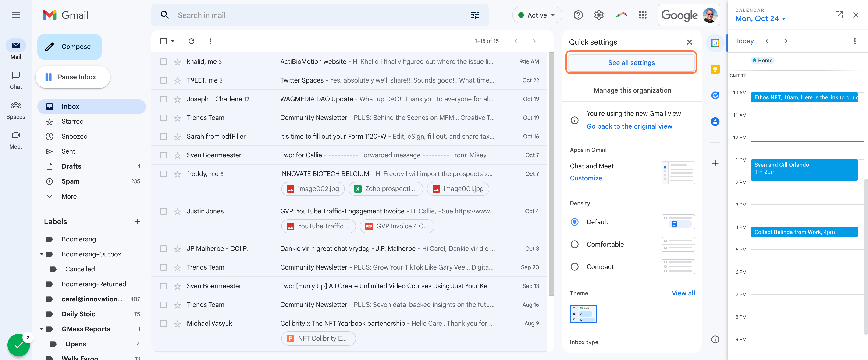Open calendar panel more options icon
868x360 pixels.
(x=854, y=41)
